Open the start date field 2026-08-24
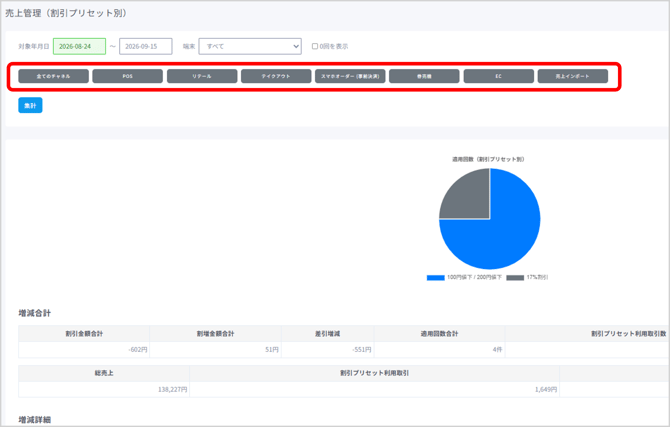 tap(79, 46)
